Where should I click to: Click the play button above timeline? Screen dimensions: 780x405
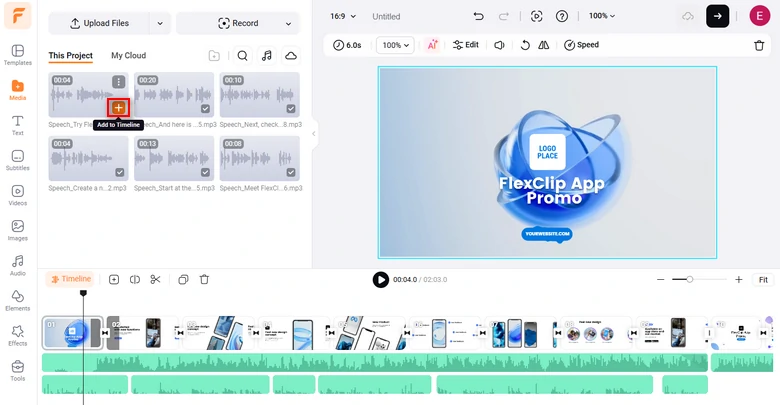pos(381,280)
